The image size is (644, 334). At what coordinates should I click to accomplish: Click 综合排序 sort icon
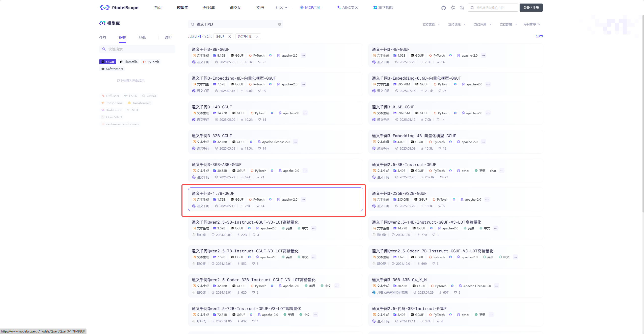pyautogui.click(x=539, y=24)
